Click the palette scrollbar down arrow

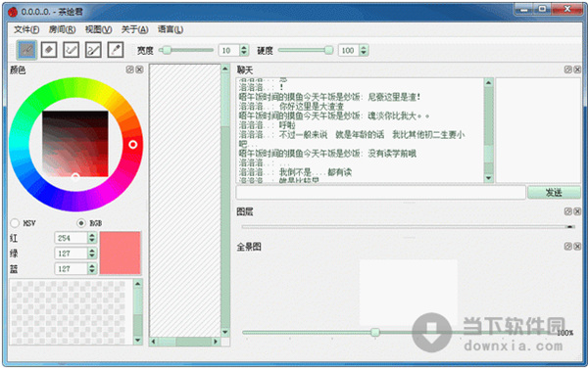pyautogui.click(x=137, y=341)
